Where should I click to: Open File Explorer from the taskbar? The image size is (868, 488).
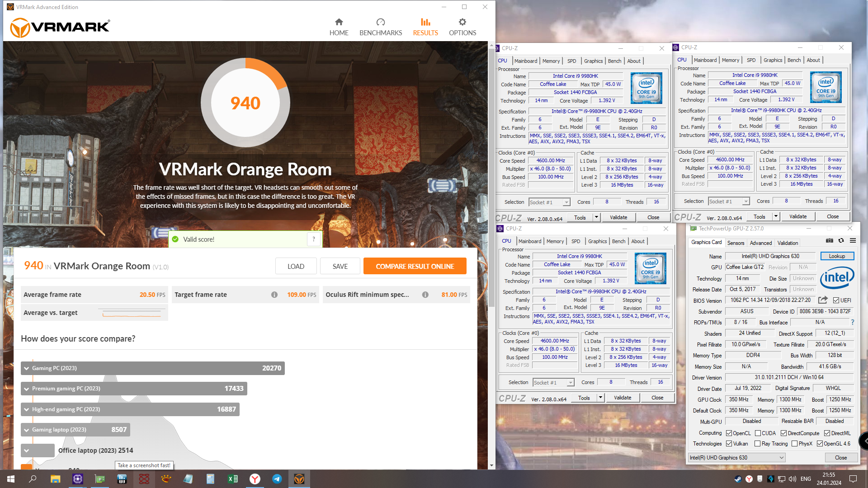click(55, 479)
